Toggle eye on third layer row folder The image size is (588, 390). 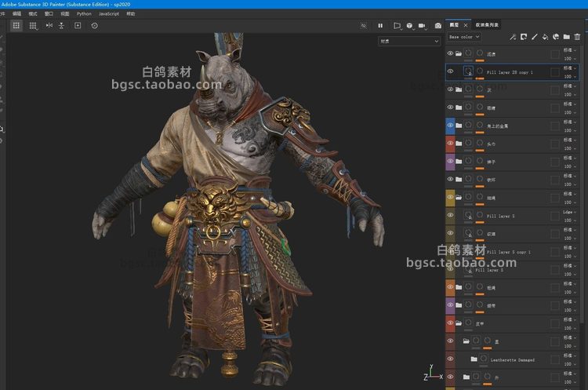450,89
